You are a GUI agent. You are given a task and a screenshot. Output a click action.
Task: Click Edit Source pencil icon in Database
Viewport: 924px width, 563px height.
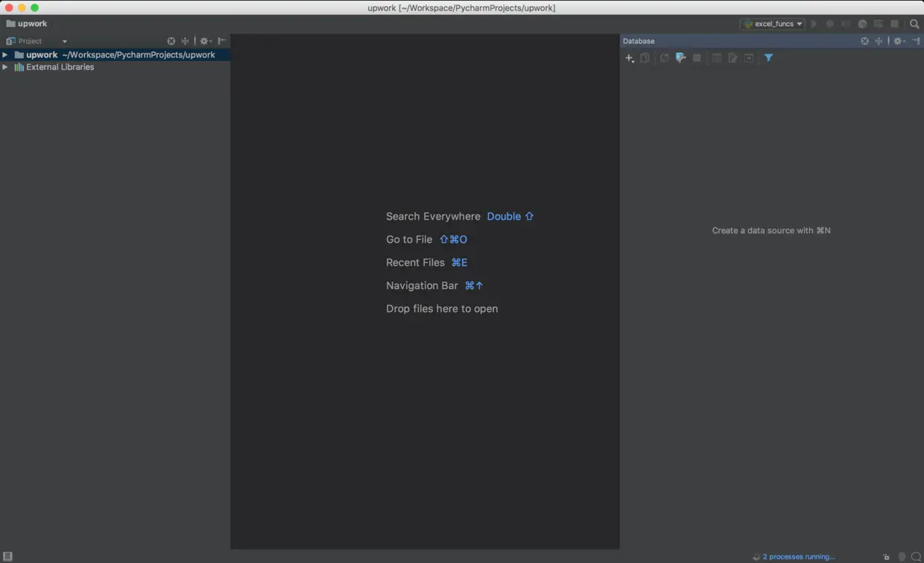coord(733,58)
